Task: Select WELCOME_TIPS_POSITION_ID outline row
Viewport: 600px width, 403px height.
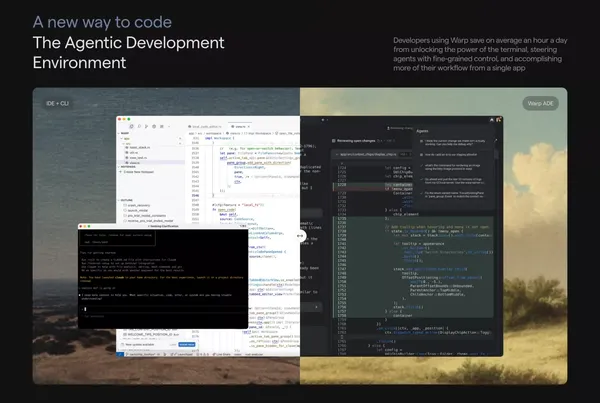Action: click(x=151, y=334)
